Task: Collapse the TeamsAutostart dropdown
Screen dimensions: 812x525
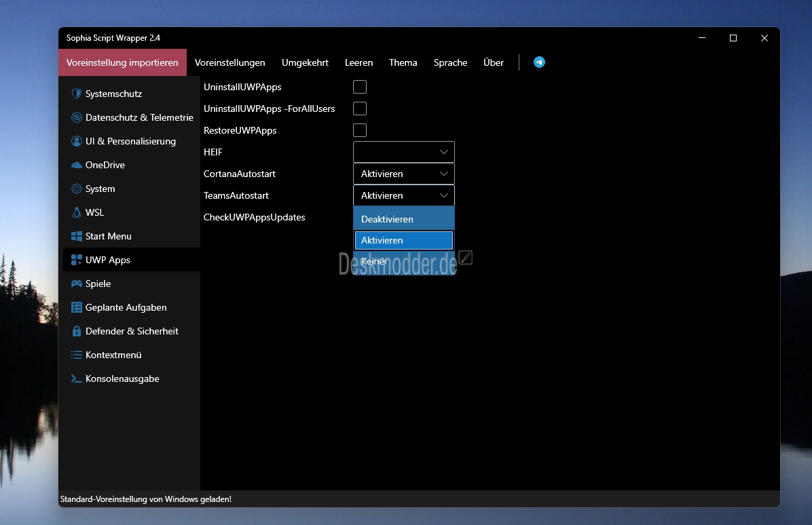Action: pos(404,195)
